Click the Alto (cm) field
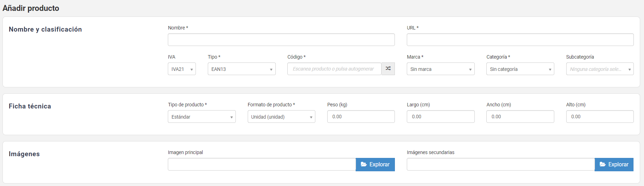 pos(600,117)
